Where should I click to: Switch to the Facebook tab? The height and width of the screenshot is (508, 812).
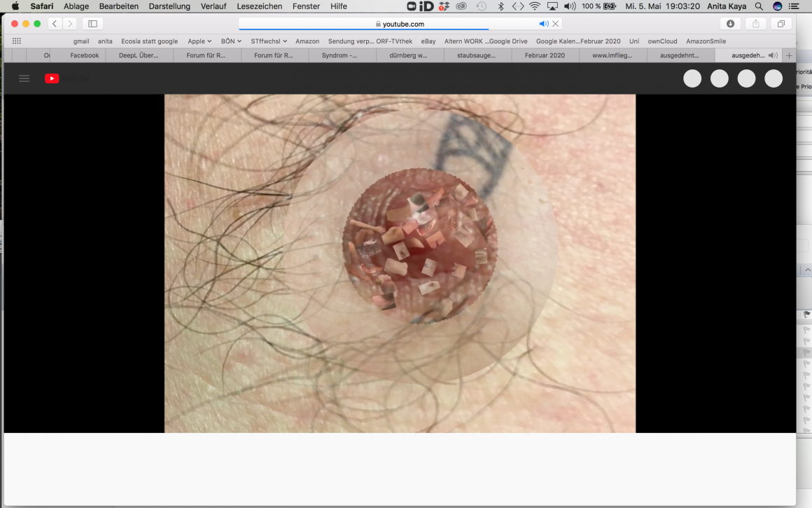pyautogui.click(x=85, y=55)
